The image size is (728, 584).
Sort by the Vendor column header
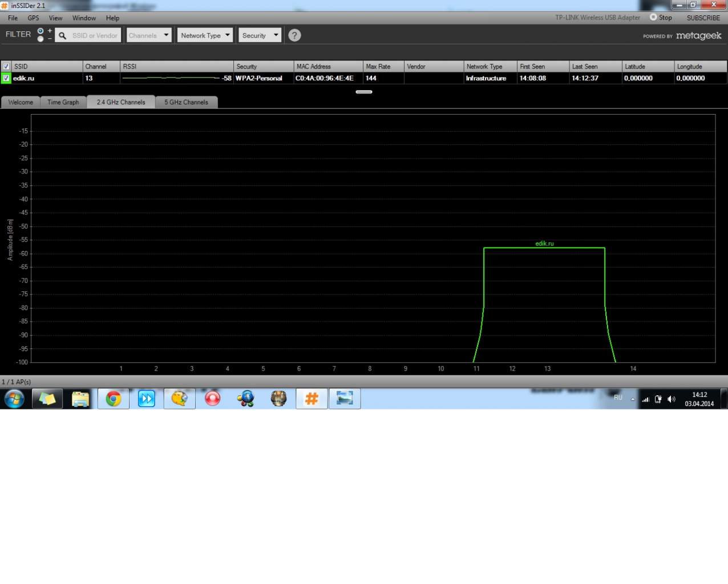[434, 67]
